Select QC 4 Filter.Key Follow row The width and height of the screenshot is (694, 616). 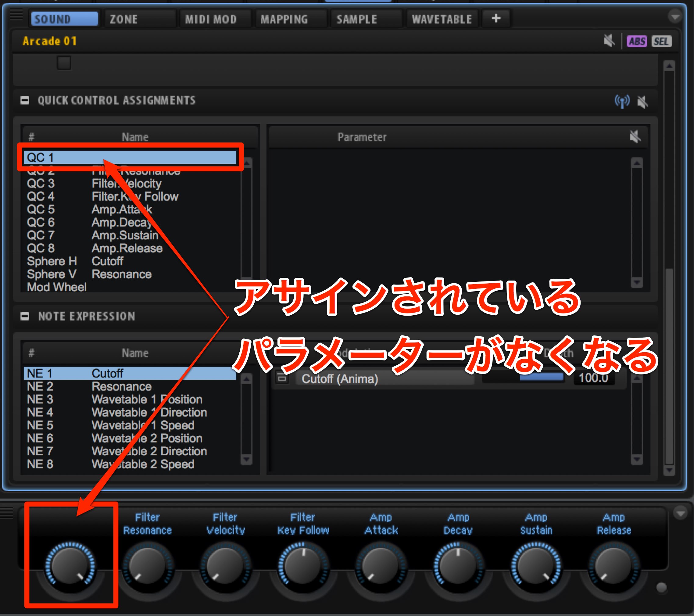tap(130, 197)
